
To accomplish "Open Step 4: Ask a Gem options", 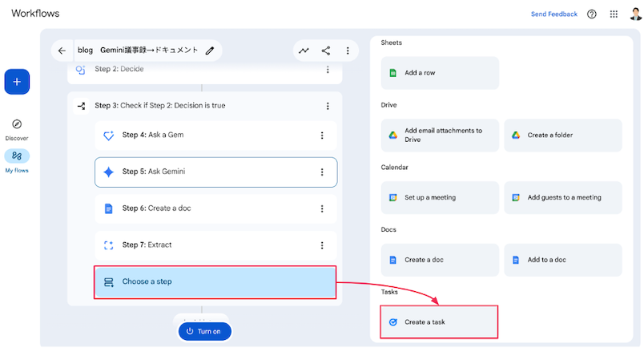I will pyautogui.click(x=322, y=136).
